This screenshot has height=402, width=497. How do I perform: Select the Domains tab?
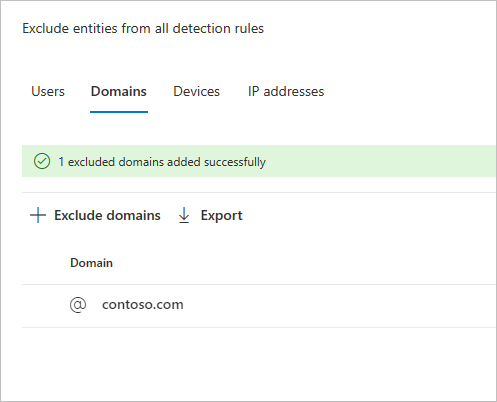pos(119,91)
